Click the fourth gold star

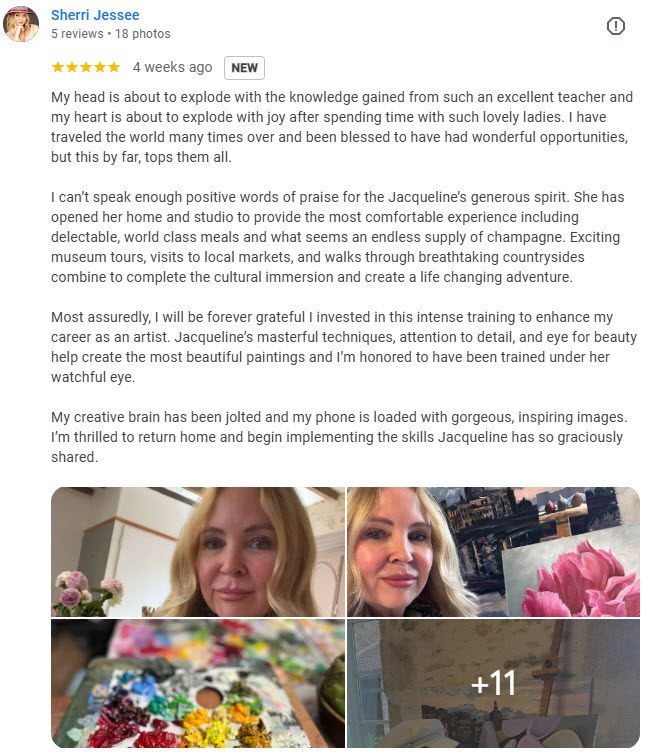pyautogui.click(x=100, y=67)
